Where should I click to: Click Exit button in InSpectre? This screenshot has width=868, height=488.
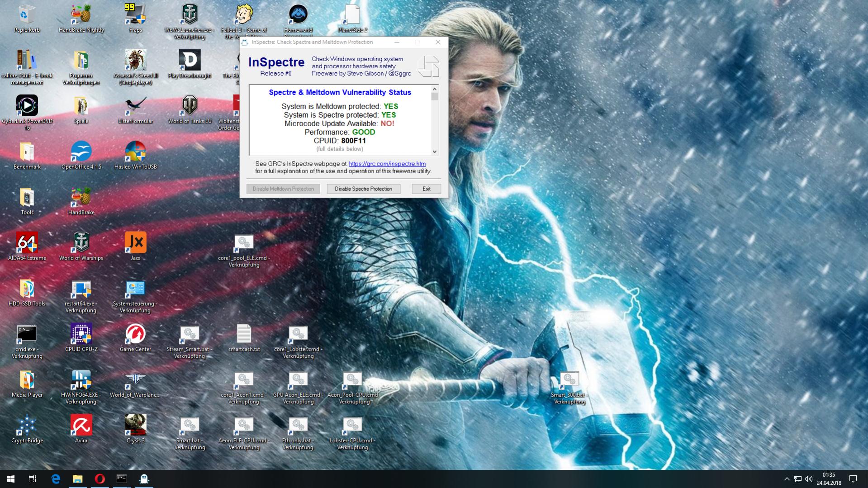(426, 189)
